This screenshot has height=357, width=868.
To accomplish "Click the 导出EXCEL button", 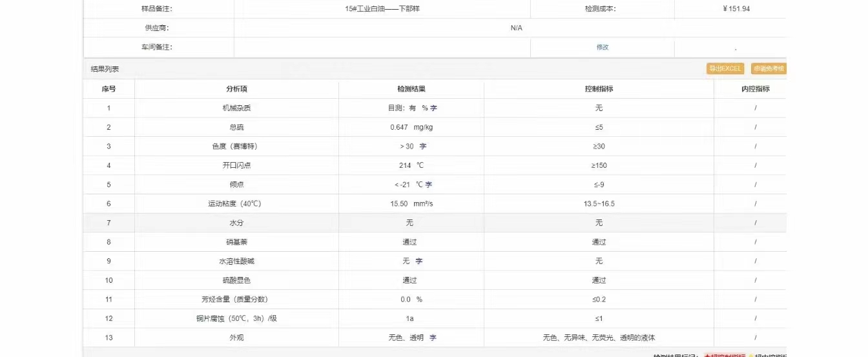I will coord(726,68).
